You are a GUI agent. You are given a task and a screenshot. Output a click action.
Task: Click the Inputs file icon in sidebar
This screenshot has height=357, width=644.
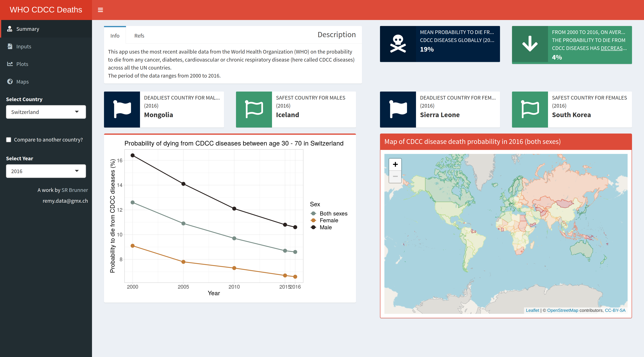10,46
